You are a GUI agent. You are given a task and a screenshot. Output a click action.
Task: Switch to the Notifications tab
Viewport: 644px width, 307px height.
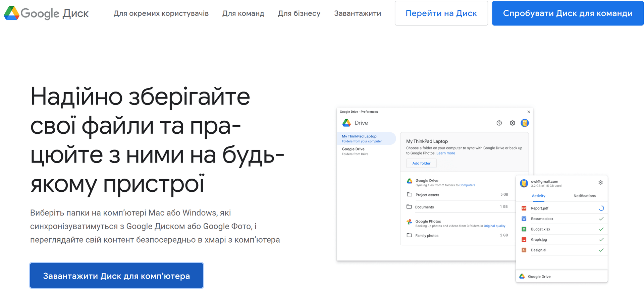[x=585, y=196]
